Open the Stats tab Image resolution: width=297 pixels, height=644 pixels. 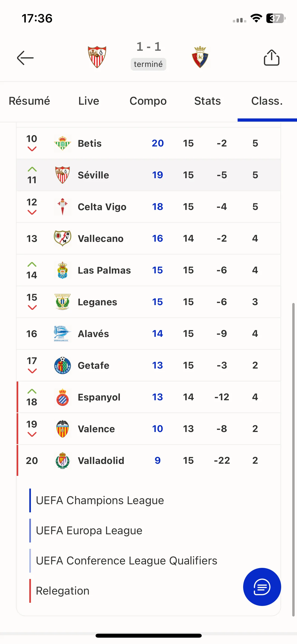[x=208, y=101]
